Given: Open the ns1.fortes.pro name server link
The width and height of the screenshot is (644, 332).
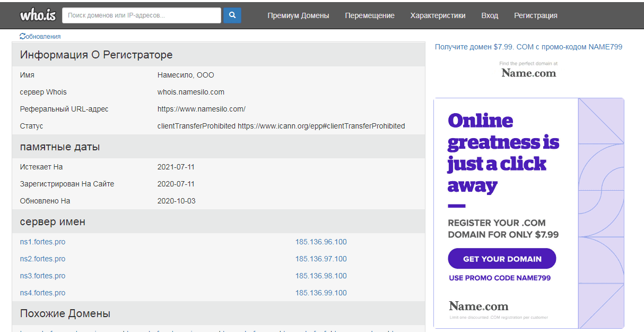Looking at the screenshot, I should click(x=42, y=242).
